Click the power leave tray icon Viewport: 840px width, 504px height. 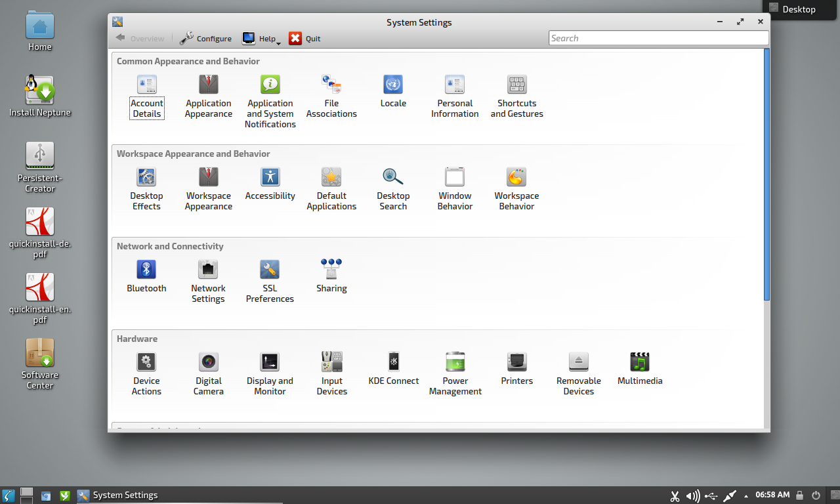coord(816,495)
